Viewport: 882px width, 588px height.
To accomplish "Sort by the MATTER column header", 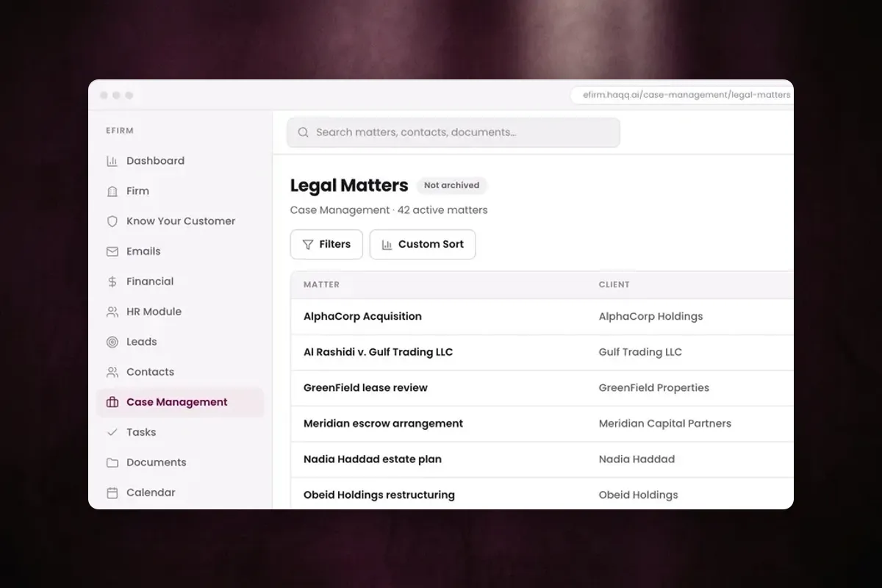I will pos(321,284).
